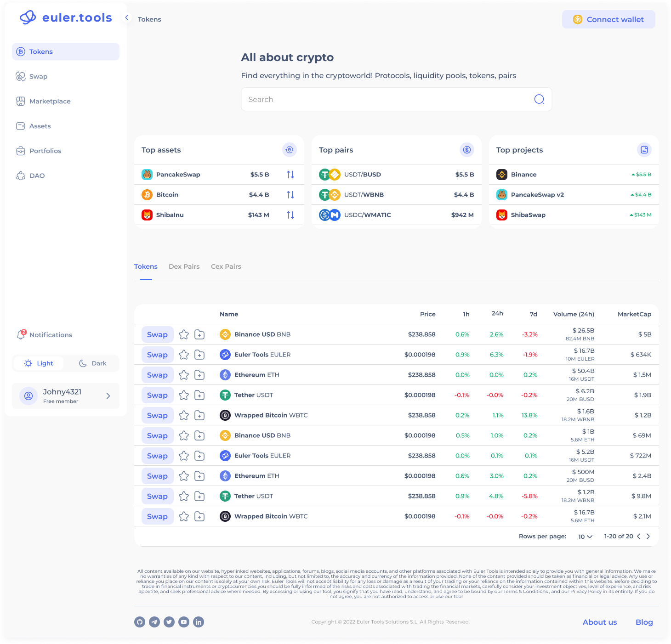Open the Binance top project
Screen dimensions: 671x644
pyautogui.click(x=574, y=175)
